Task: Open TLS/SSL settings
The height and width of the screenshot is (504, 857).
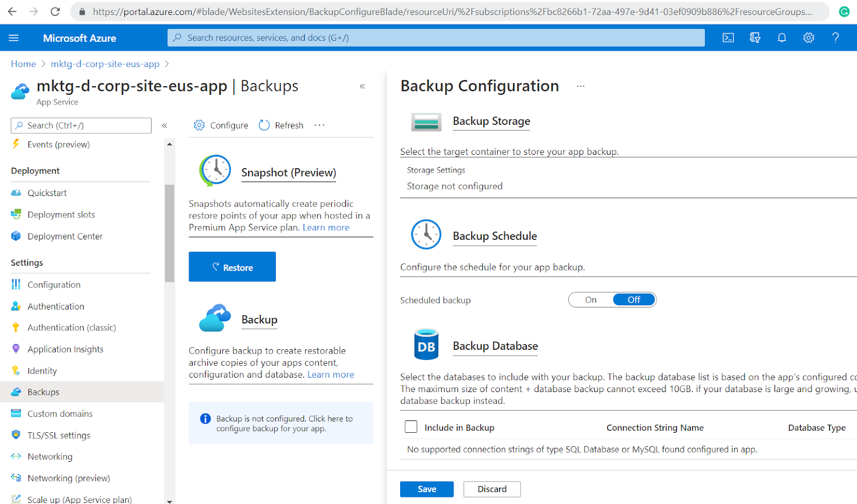Action: pyautogui.click(x=58, y=435)
